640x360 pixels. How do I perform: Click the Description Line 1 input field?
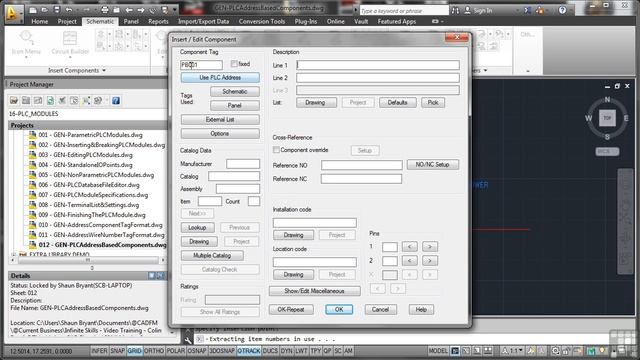[x=378, y=65]
